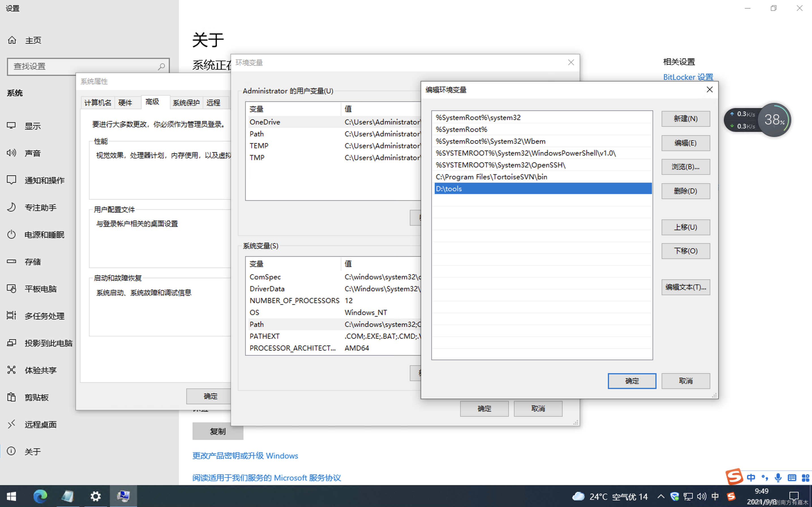Click the microphone icon on the Sogou toolbar
Screen dimensions: 812x507
point(778,478)
